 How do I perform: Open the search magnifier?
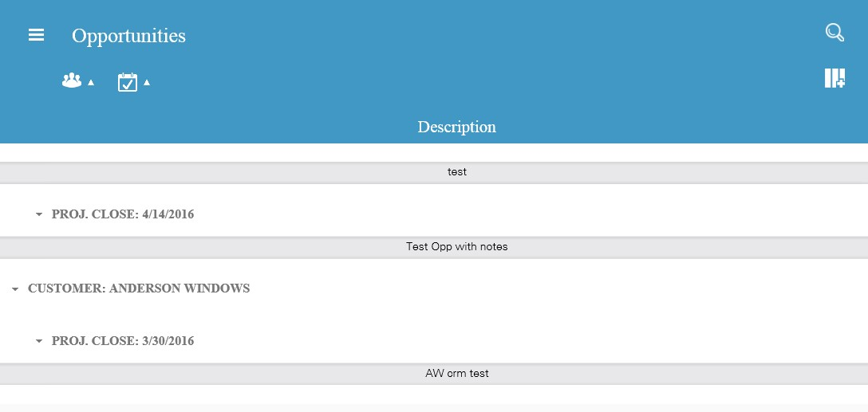(x=834, y=33)
